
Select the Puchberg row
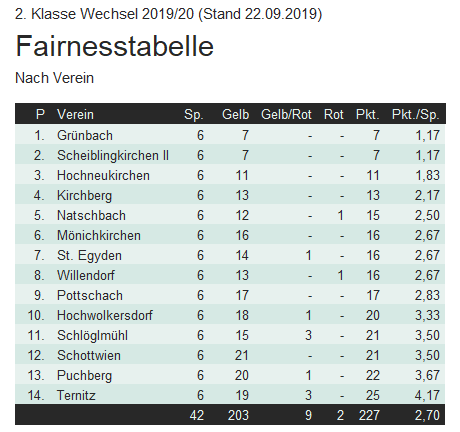pos(230,375)
